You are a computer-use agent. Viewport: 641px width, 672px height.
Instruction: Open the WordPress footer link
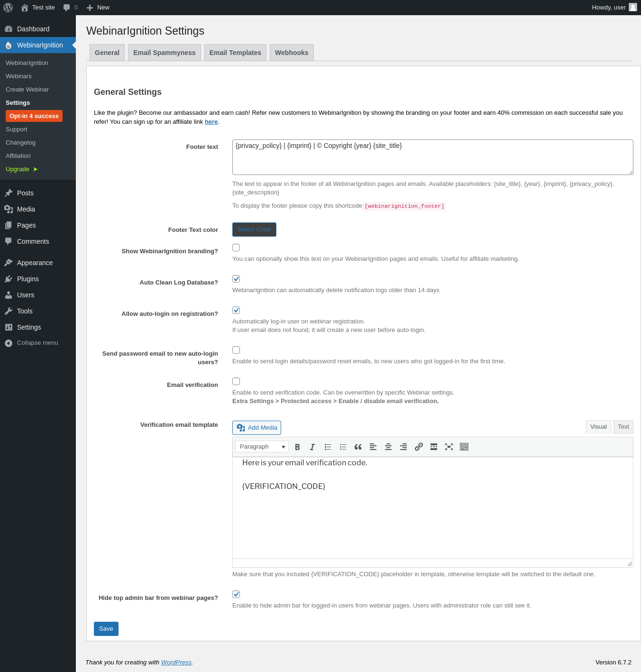[x=176, y=663]
